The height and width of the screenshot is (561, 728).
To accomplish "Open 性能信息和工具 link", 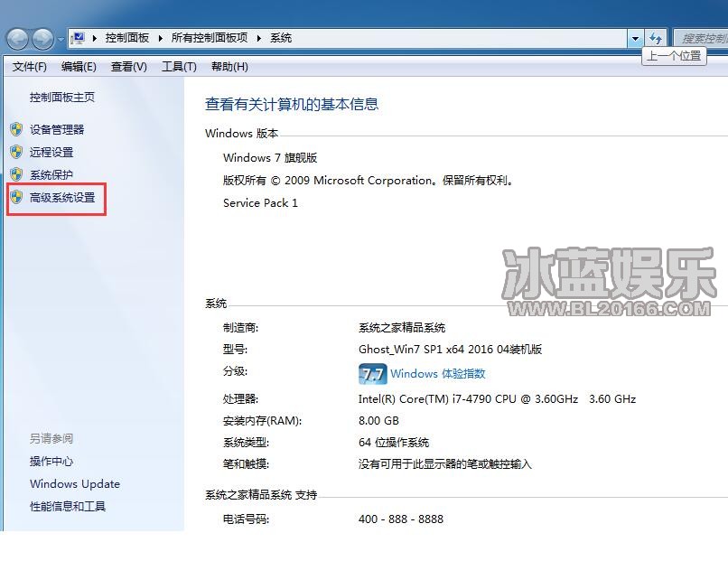I will tap(68, 506).
